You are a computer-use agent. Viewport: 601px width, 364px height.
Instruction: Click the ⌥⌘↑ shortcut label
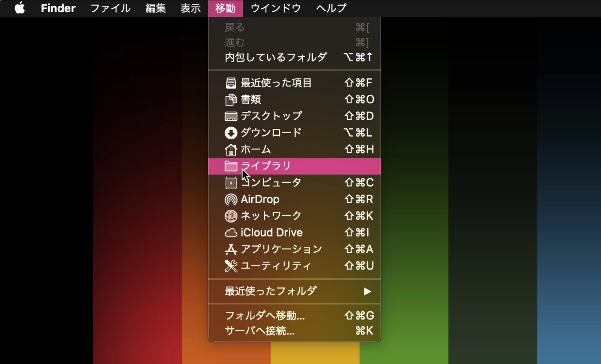(358, 57)
